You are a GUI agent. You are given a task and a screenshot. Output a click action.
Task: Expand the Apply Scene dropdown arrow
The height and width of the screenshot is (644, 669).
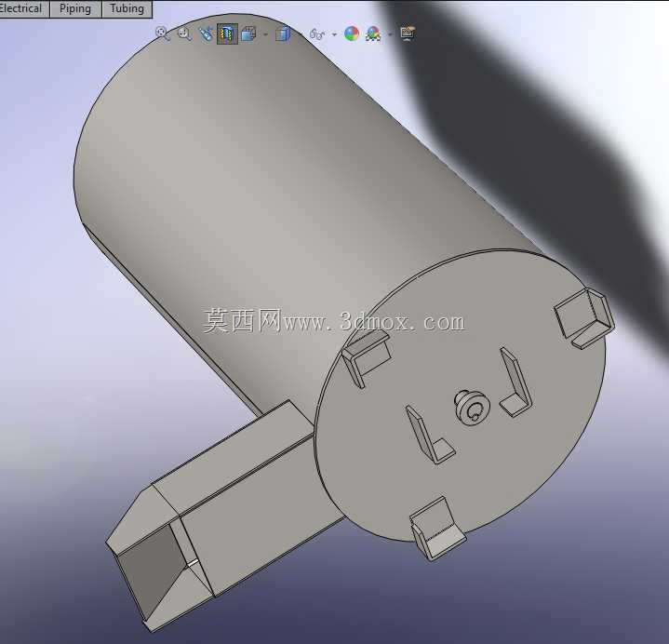390,34
